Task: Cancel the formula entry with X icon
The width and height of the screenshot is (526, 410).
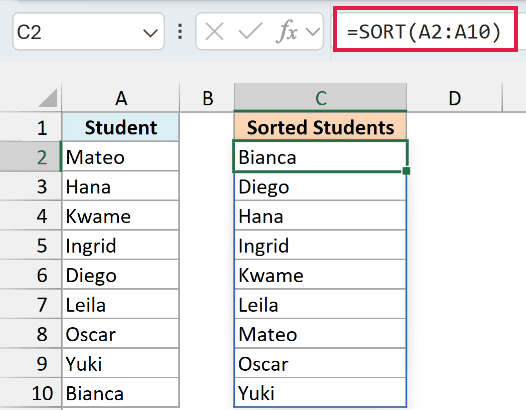Action: coord(214,32)
